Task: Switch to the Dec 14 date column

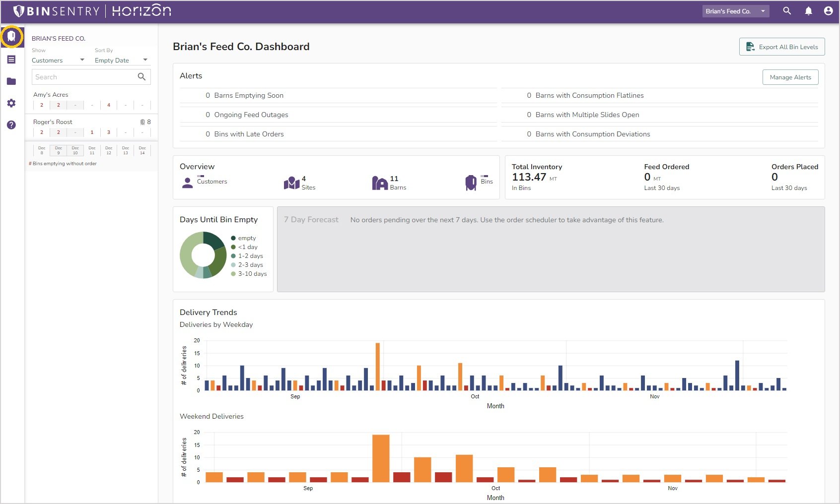Action: pos(142,150)
